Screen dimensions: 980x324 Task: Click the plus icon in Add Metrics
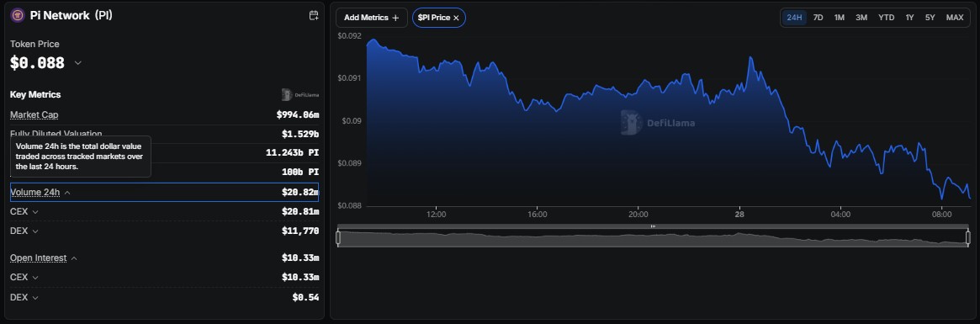pyautogui.click(x=395, y=18)
